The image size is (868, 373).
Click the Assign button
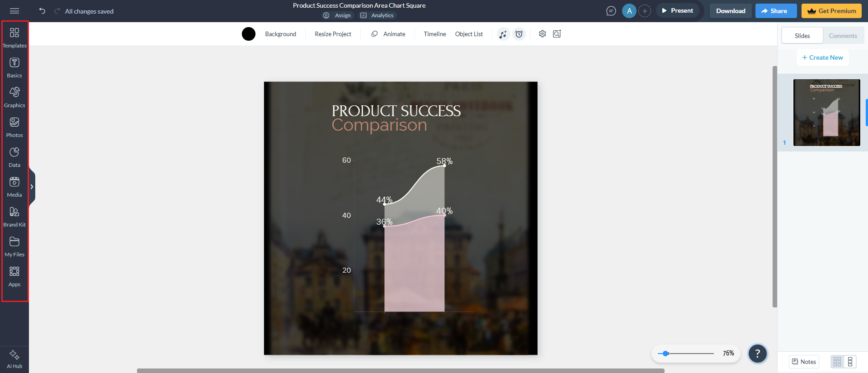(x=337, y=15)
